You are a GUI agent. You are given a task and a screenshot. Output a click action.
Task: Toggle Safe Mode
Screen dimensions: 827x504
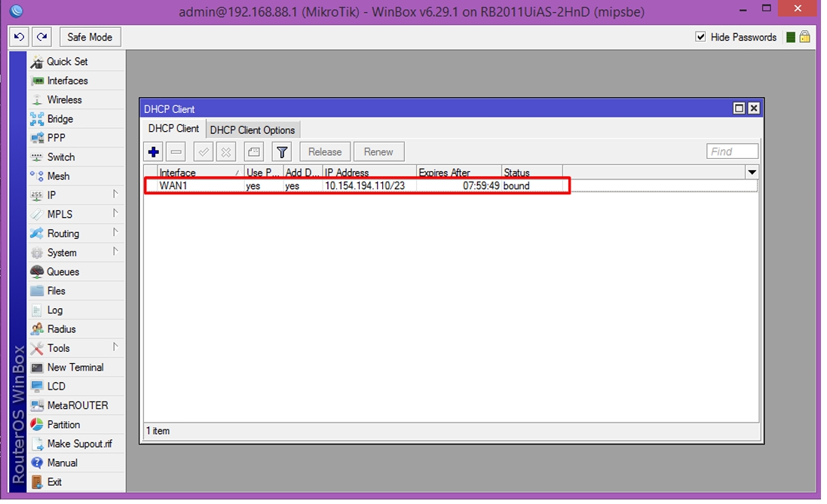coord(90,37)
